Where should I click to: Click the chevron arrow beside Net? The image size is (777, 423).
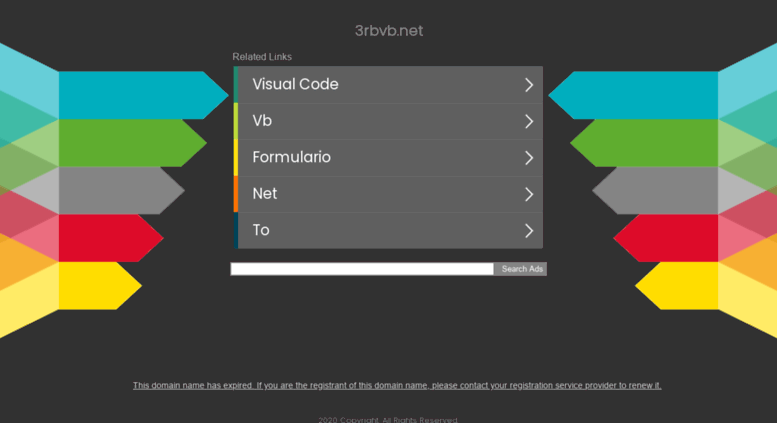[x=529, y=194]
